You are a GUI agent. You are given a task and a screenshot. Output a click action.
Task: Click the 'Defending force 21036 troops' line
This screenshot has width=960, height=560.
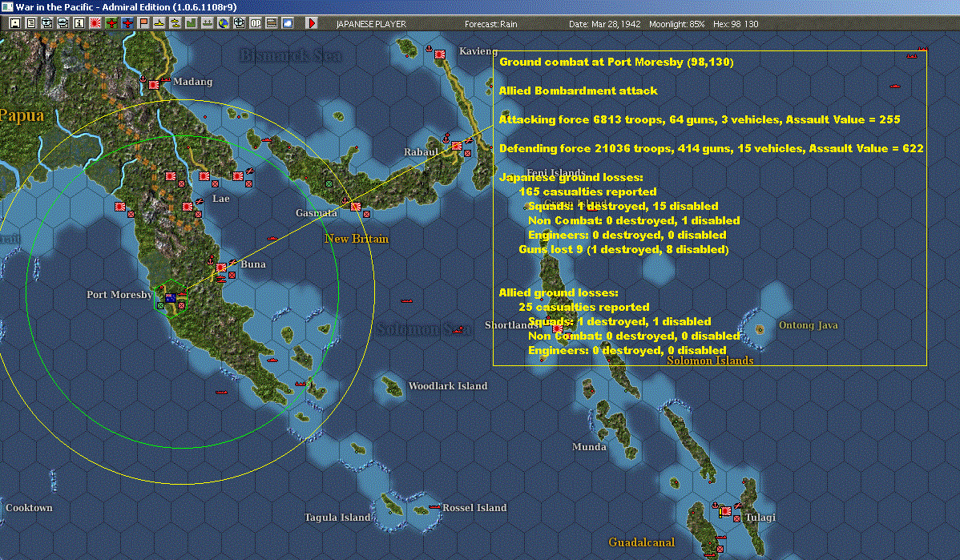click(x=711, y=148)
